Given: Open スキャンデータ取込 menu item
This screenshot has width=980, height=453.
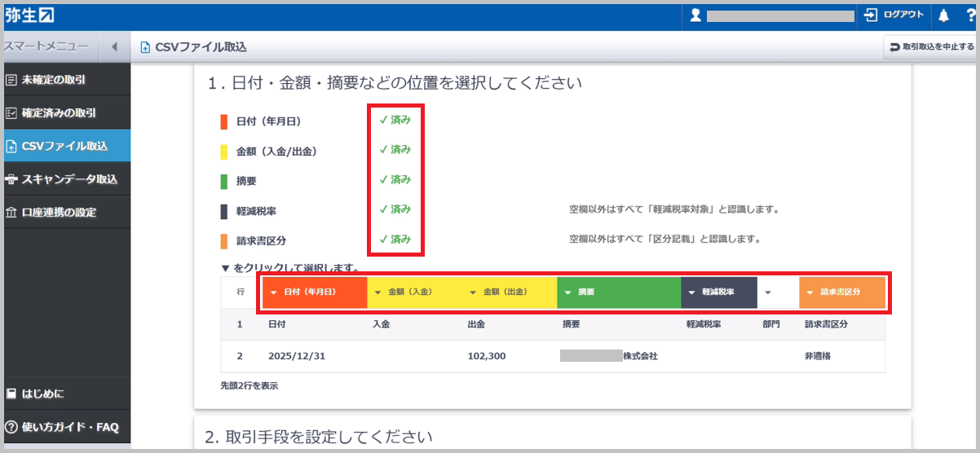Looking at the screenshot, I should (x=65, y=179).
